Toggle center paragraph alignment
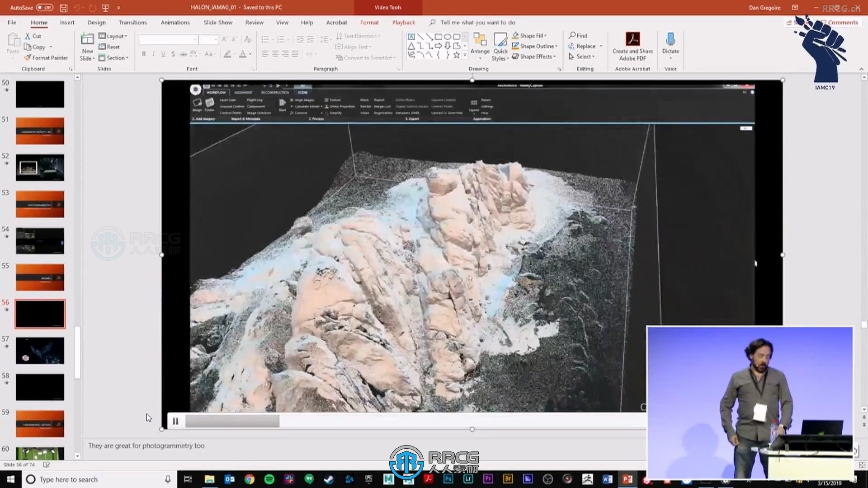Screen dimensions: 868x488 (x=275, y=54)
